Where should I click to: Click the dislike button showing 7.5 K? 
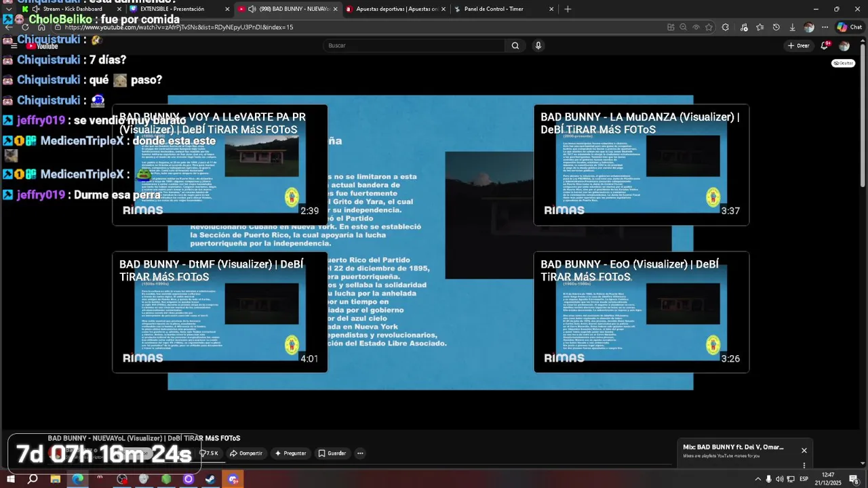coord(209,453)
